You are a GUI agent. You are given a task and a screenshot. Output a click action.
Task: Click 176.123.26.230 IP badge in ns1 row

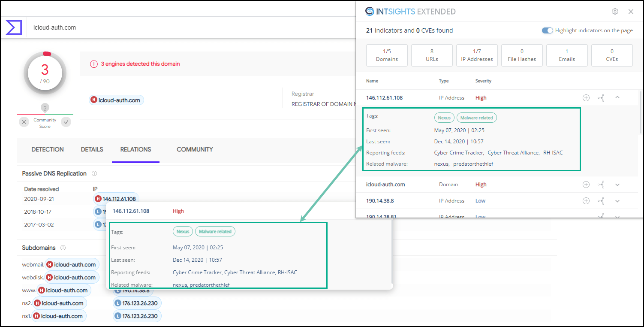pyautogui.click(x=137, y=316)
